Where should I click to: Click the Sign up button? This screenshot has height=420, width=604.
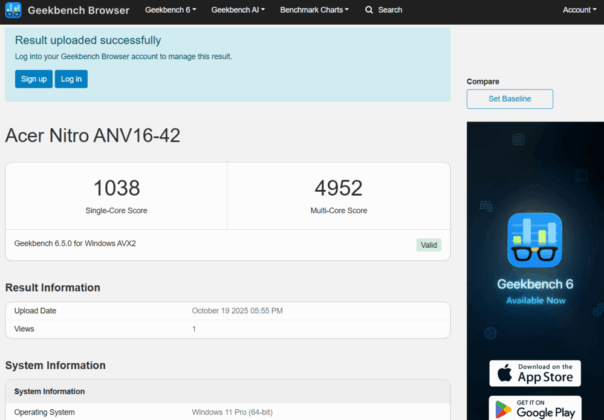click(x=34, y=79)
